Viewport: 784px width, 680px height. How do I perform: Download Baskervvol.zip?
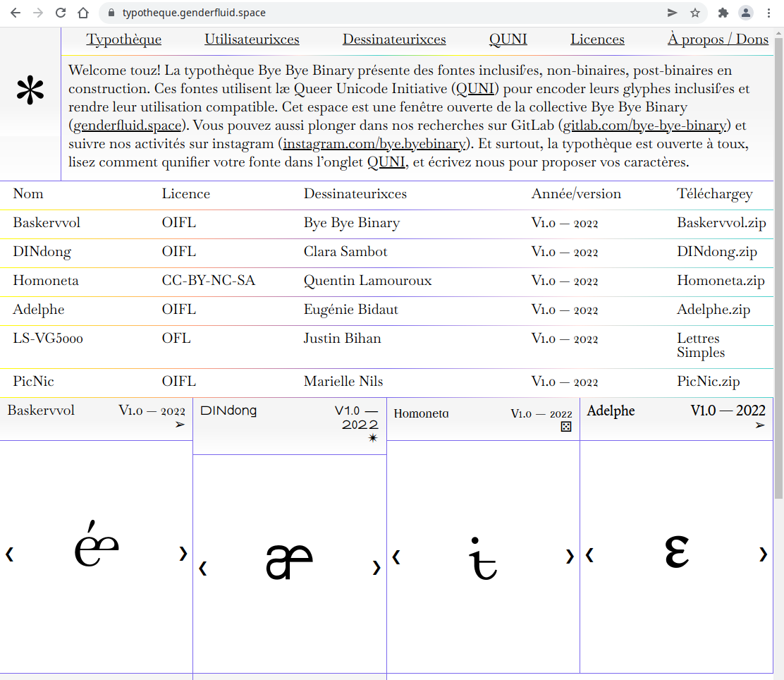tap(721, 223)
